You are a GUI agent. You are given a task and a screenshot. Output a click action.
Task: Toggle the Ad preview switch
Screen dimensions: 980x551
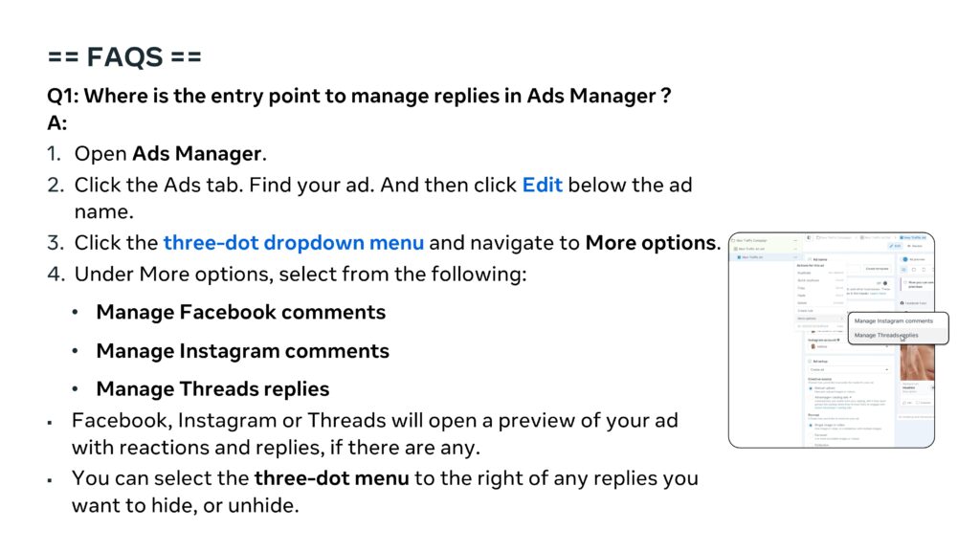click(x=904, y=258)
